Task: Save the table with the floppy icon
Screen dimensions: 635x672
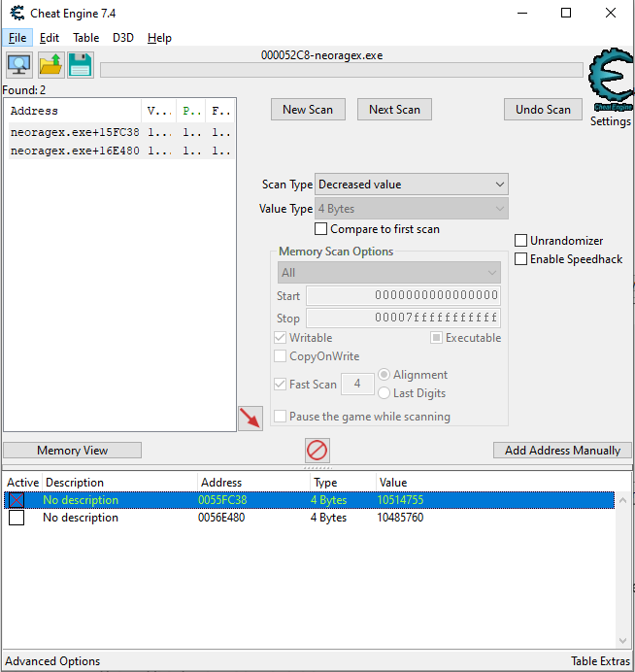Action: (81, 65)
